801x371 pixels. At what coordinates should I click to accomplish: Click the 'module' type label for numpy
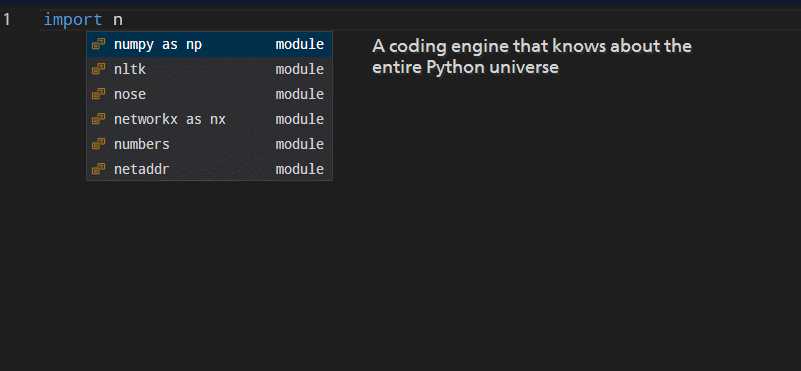coord(300,44)
